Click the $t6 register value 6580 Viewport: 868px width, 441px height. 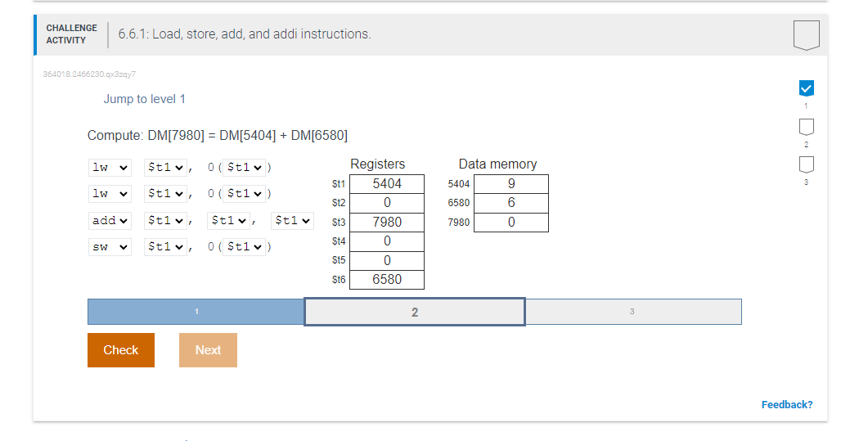(x=387, y=280)
